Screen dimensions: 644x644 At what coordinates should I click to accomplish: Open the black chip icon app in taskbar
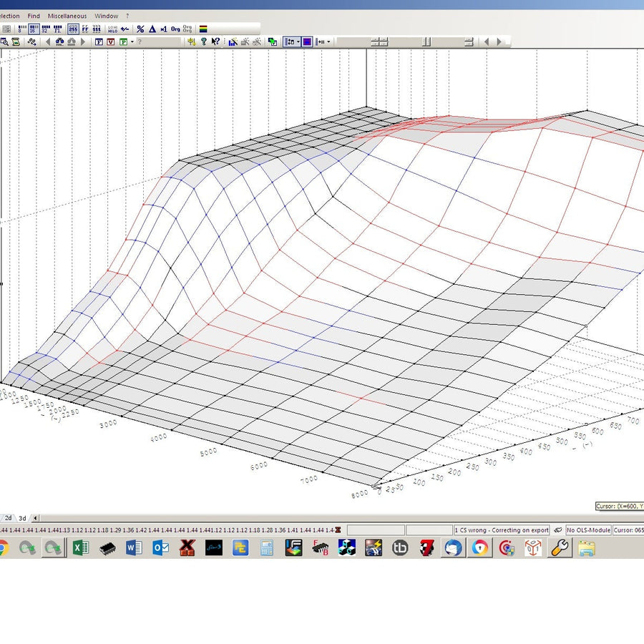pos(107,548)
